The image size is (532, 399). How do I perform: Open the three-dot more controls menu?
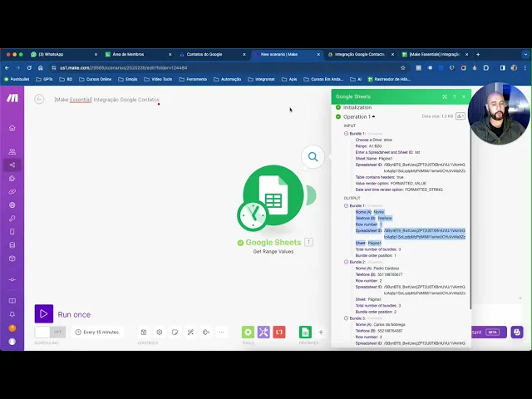click(222, 332)
